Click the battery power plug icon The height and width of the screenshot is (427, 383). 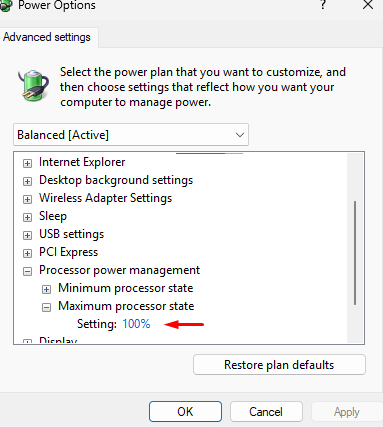tap(33, 85)
